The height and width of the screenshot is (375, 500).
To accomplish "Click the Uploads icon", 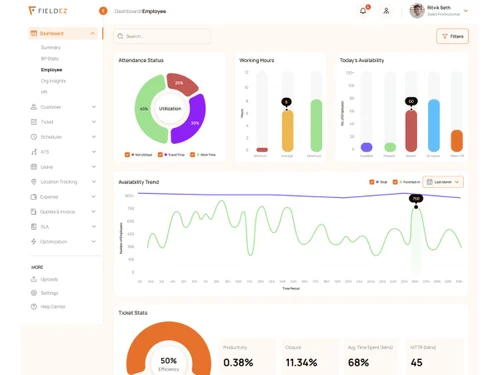I will tap(34, 279).
